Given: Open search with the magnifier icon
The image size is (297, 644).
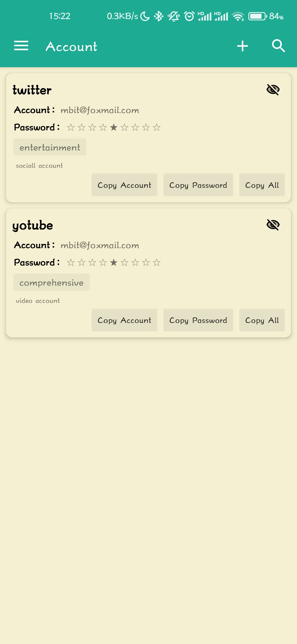Looking at the screenshot, I should (278, 46).
